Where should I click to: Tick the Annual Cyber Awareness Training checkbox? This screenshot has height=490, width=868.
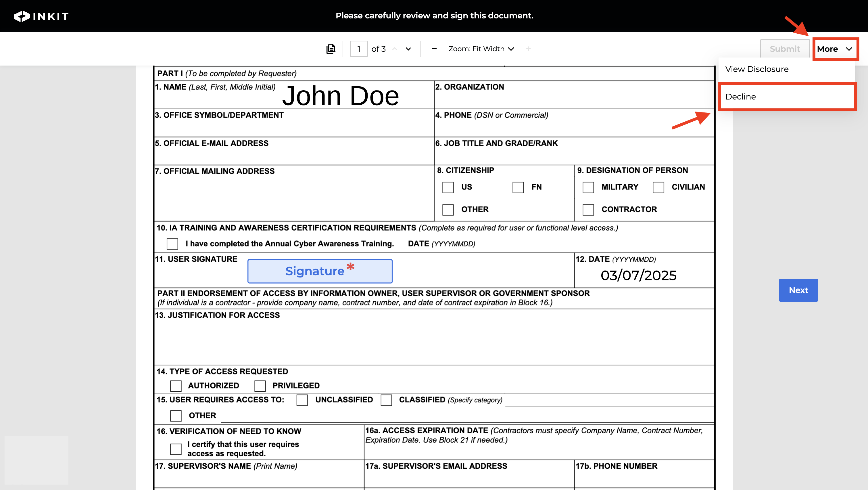pyautogui.click(x=172, y=244)
